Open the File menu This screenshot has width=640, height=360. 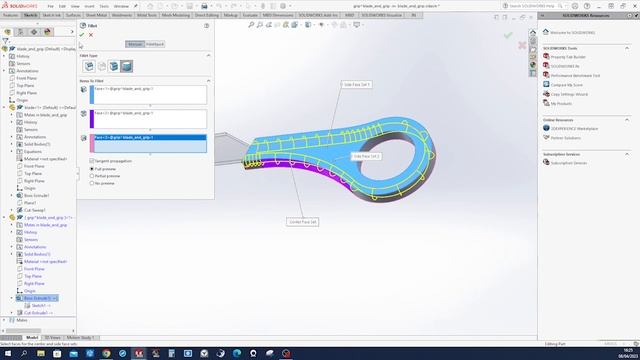point(50,6)
